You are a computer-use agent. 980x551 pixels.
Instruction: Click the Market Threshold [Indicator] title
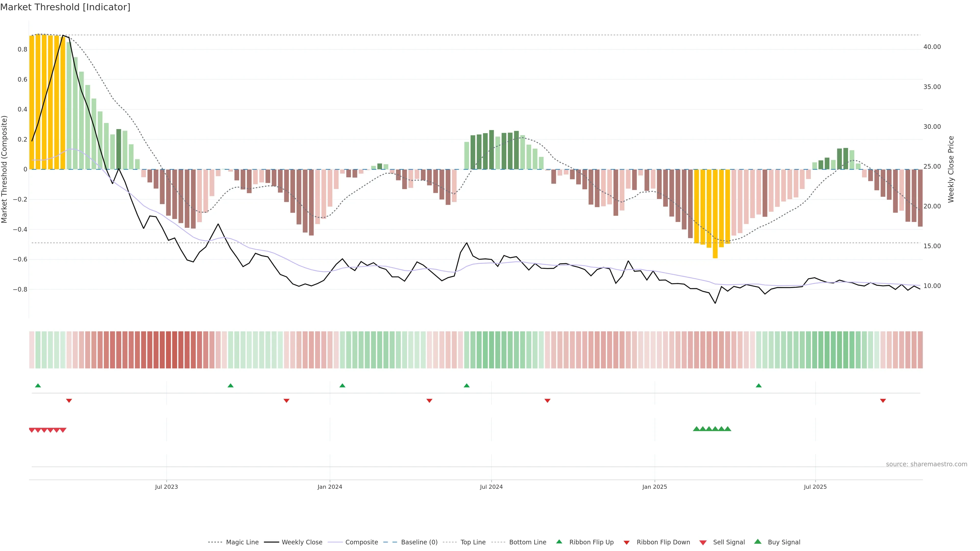(x=65, y=7)
